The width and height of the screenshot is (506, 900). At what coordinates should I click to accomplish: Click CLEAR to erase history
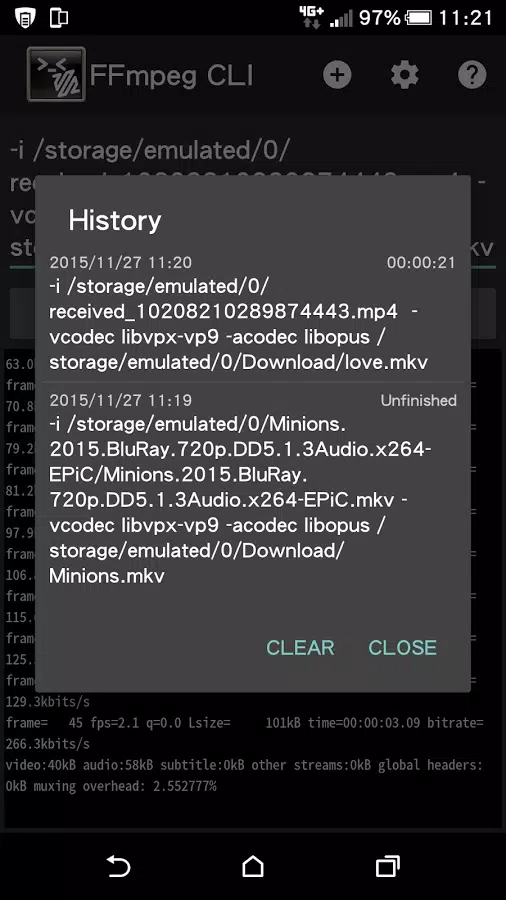click(x=300, y=647)
